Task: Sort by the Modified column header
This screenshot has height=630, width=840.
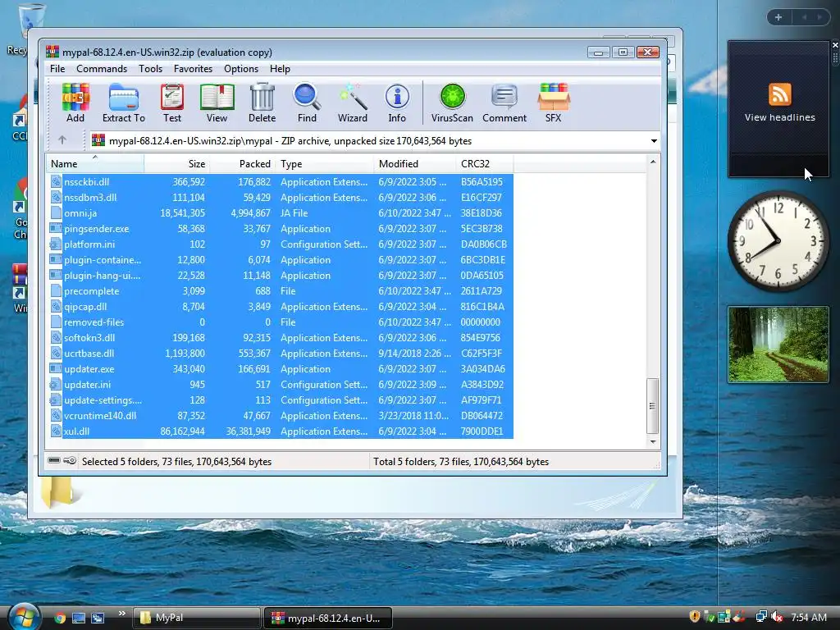Action: coord(414,163)
